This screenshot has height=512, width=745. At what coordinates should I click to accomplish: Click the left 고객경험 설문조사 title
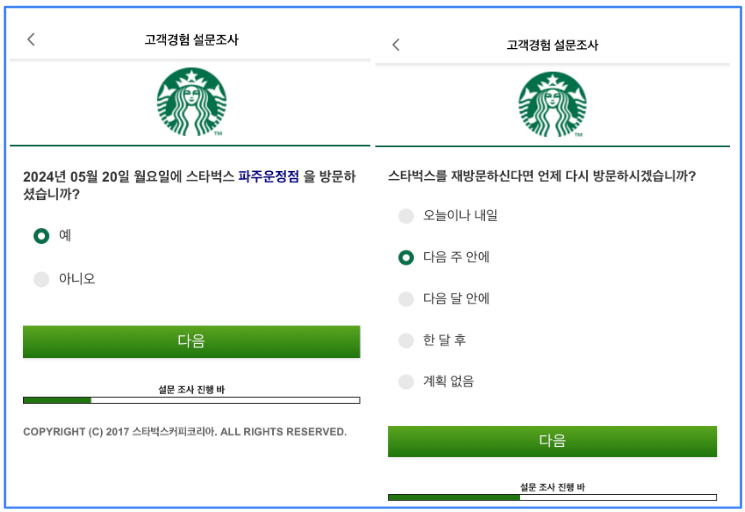191,39
